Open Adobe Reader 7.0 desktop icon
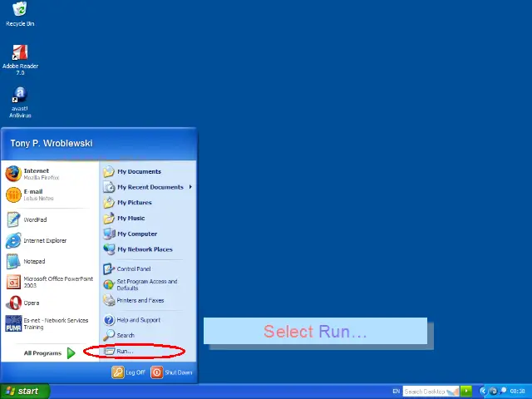The width and height of the screenshot is (532, 399). (x=20, y=55)
